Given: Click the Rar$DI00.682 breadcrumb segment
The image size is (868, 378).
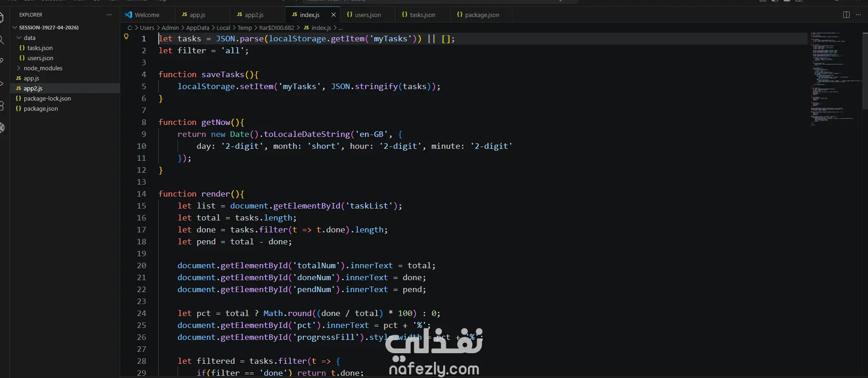Looking at the screenshot, I should (277, 28).
